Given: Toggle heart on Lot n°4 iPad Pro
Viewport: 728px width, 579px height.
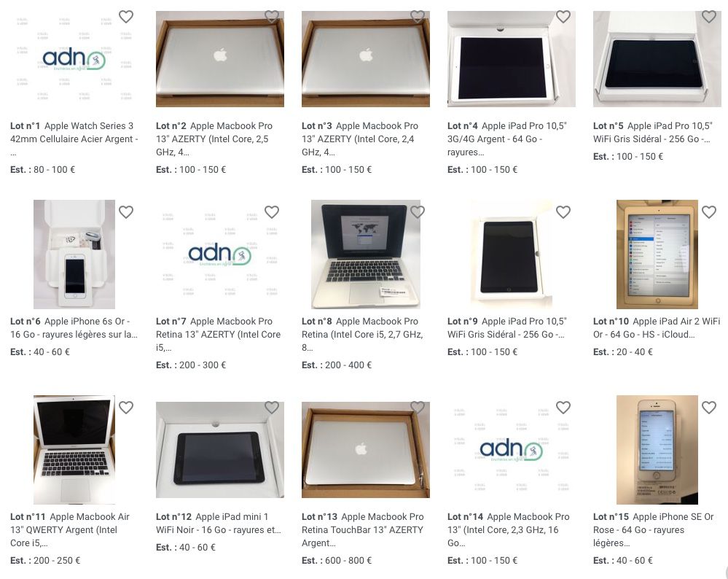Looking at the screenshot, I should click(x=563, y=17).
